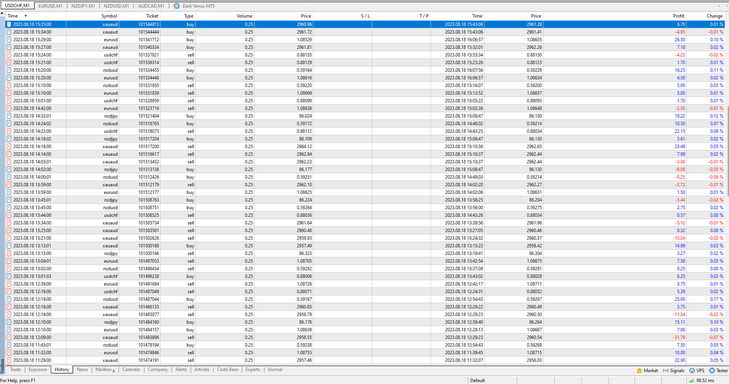Click the sell icon on ticket 101531850 row
Viewport: 729px width, 384px height.
(9, 86)
